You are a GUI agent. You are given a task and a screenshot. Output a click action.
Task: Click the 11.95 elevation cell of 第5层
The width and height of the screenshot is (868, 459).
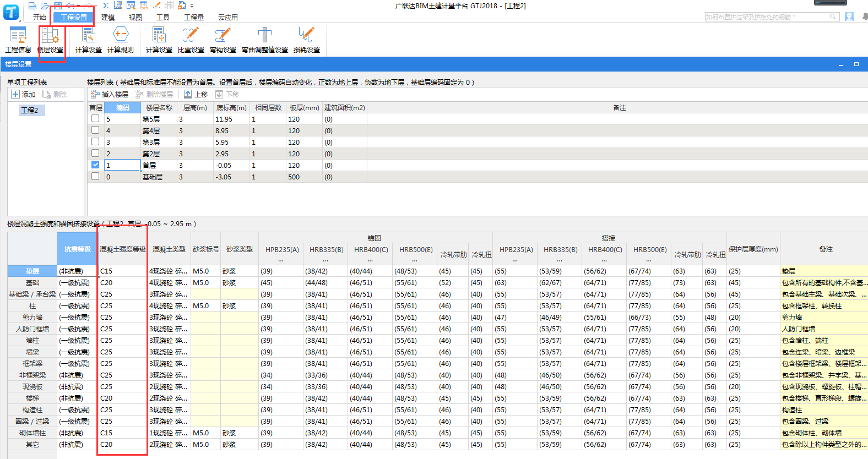point(231,119)
